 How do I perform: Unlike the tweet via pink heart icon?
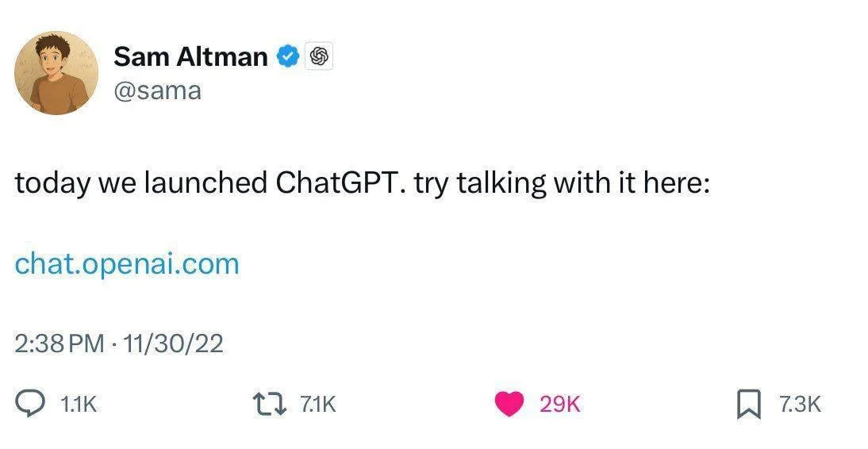click(x=508, y=405)
